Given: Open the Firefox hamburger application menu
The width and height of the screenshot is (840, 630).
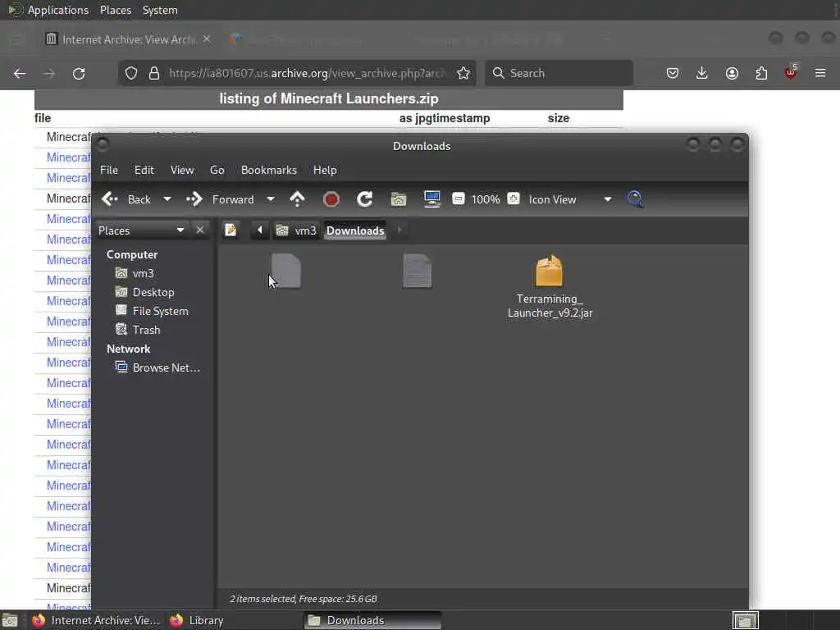Looking at the screenshot, I should pyautogui.click(x=820, y=73).
